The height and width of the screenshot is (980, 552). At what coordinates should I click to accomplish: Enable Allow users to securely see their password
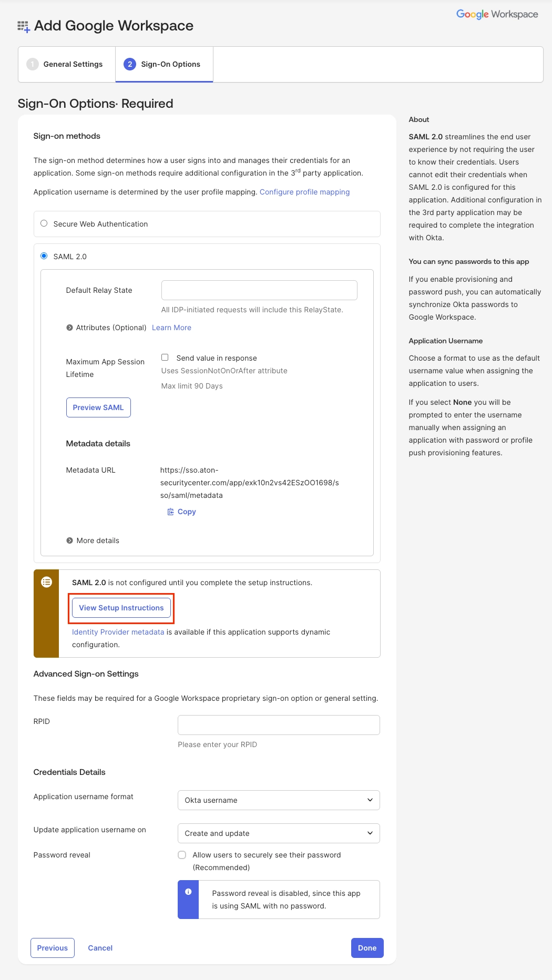182,855
